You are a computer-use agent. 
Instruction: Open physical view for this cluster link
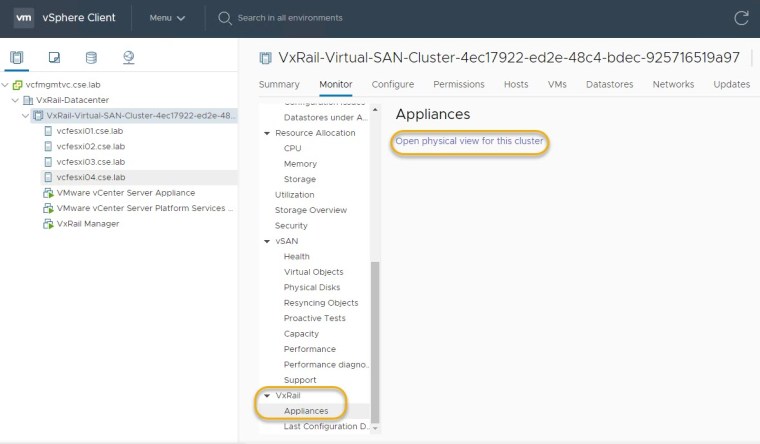click(469, 142)
